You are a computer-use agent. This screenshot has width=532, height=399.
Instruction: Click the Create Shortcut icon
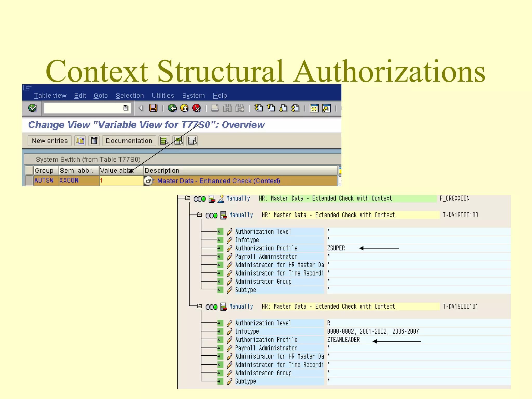point(326,108)
